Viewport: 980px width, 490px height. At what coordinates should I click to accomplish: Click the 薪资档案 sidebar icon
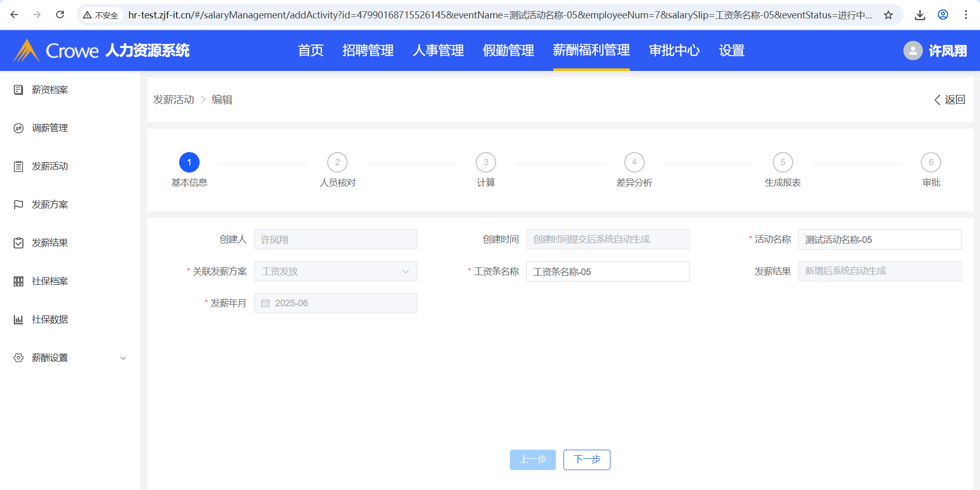click(x=18, y=90)
